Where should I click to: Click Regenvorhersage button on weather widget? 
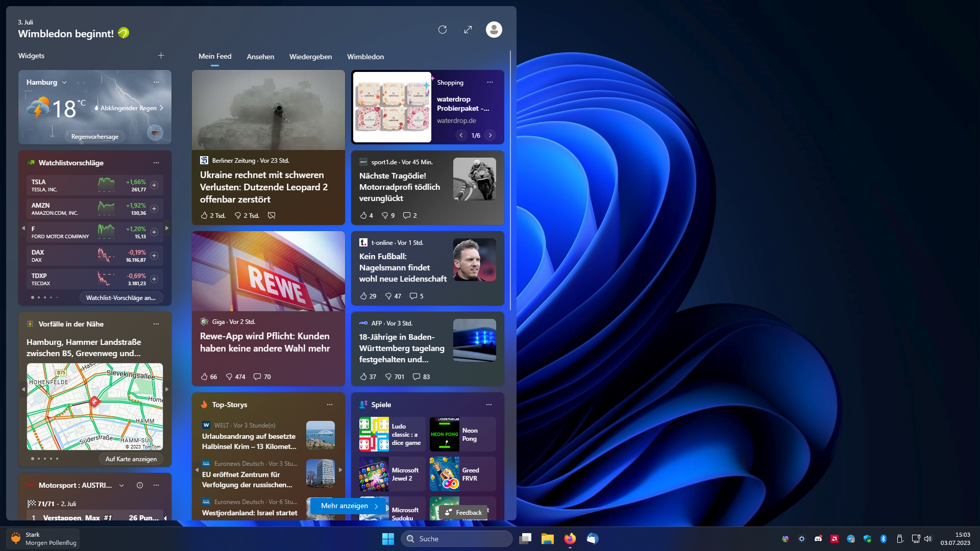click(95, 137)
